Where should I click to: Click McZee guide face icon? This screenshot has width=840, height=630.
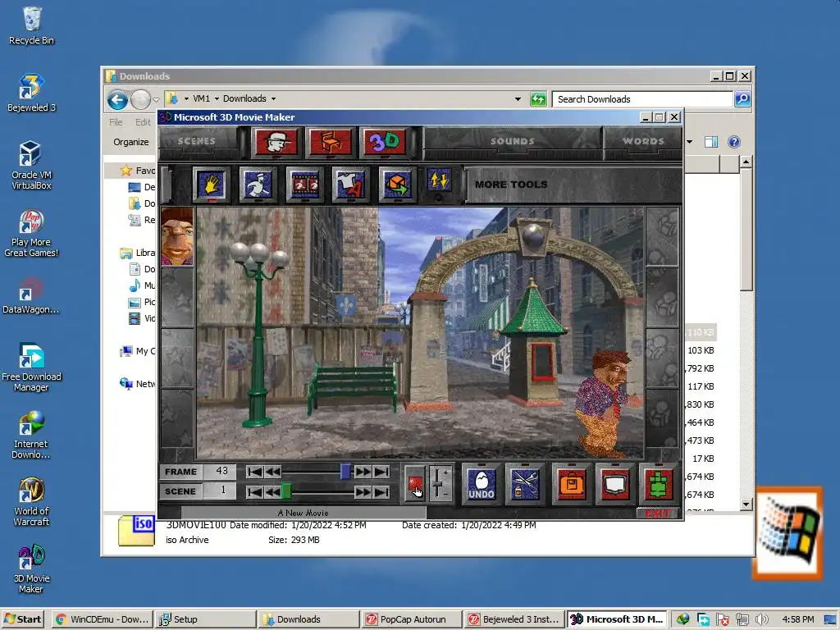[x=177, y=236]
